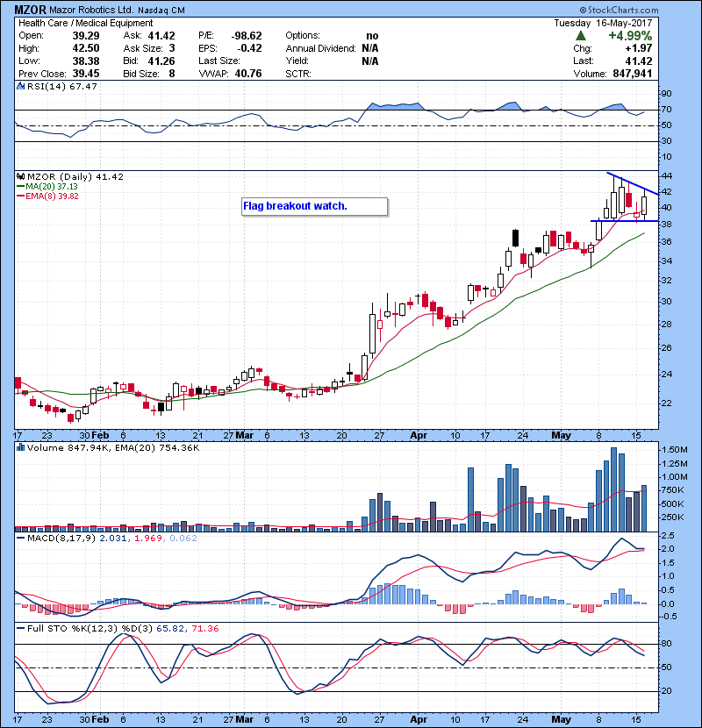
Task: Click the MA(20) green legend line
Action: click(20, 186)
